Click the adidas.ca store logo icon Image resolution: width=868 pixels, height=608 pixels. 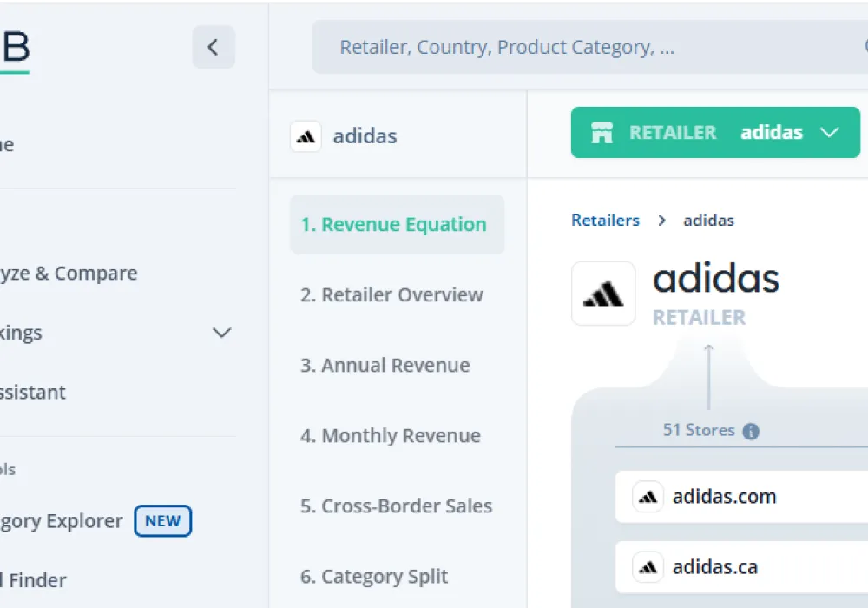click(x=648, y=567)
